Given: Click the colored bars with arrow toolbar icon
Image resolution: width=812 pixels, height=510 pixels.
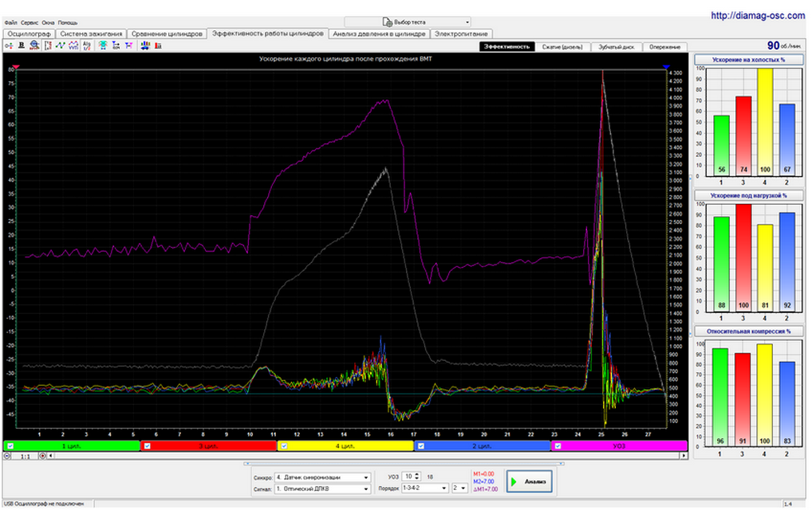Looking at the screenshot, I should tap(145, 46).
